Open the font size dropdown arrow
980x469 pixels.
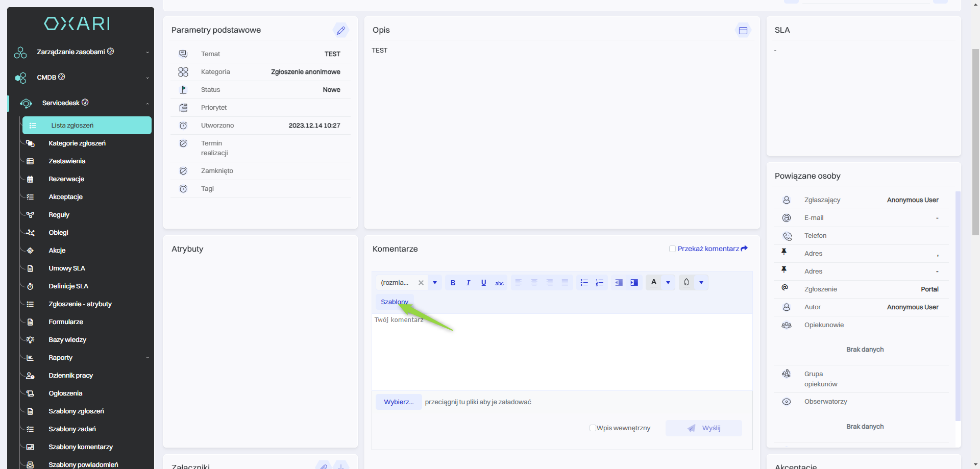(435, 283)
